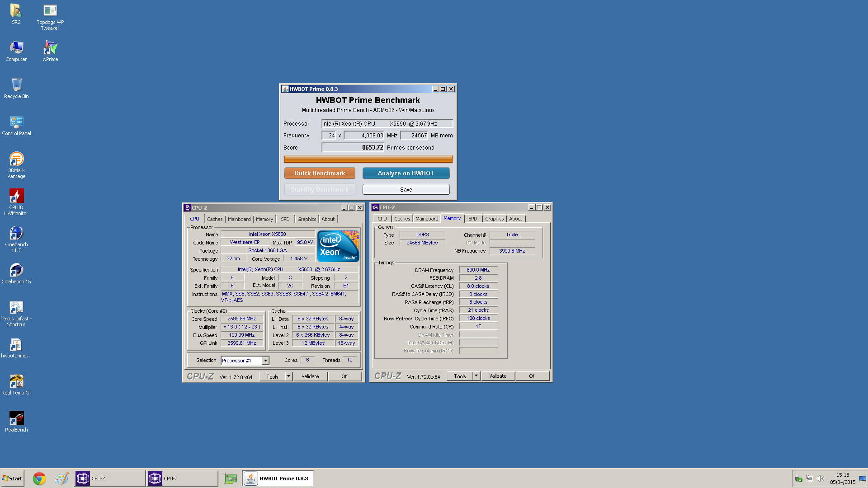This screenshot has width=868, height=488.
Task: Click show desktop icon in tray corner
Action: pyautogui.click(x=863, y=479)
